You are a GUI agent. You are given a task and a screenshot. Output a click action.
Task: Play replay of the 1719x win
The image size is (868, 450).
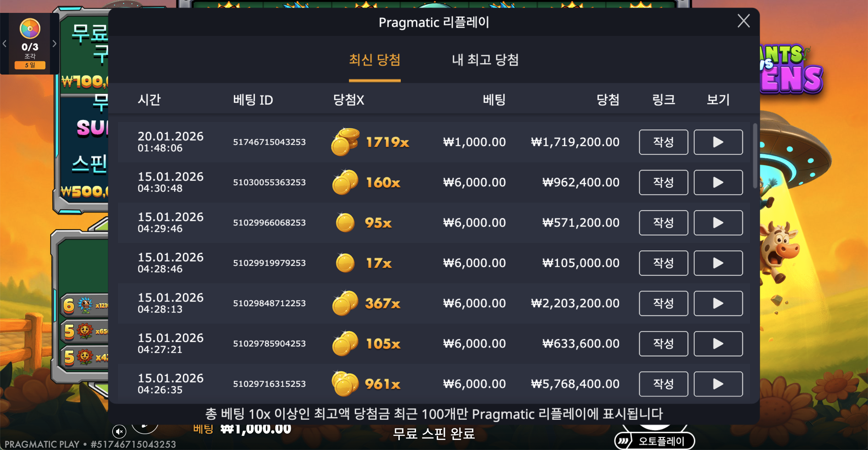pos(718,142)
